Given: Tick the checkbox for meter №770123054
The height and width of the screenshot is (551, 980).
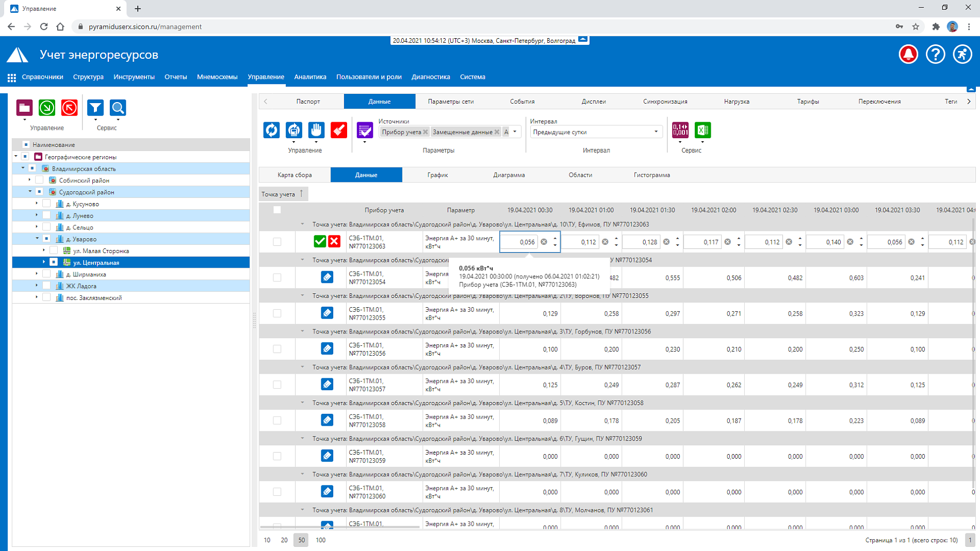Looking at the screenshot, I should pyautogui.click(x=277, y=277).
